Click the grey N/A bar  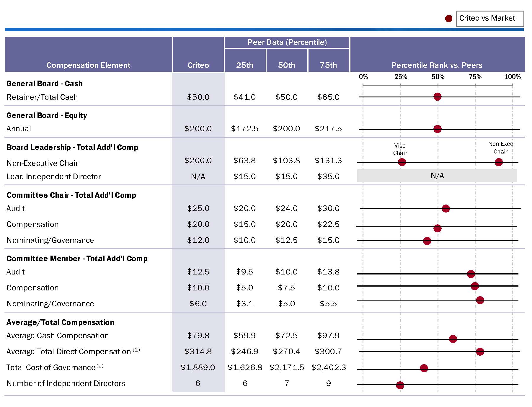click(437, 176)
